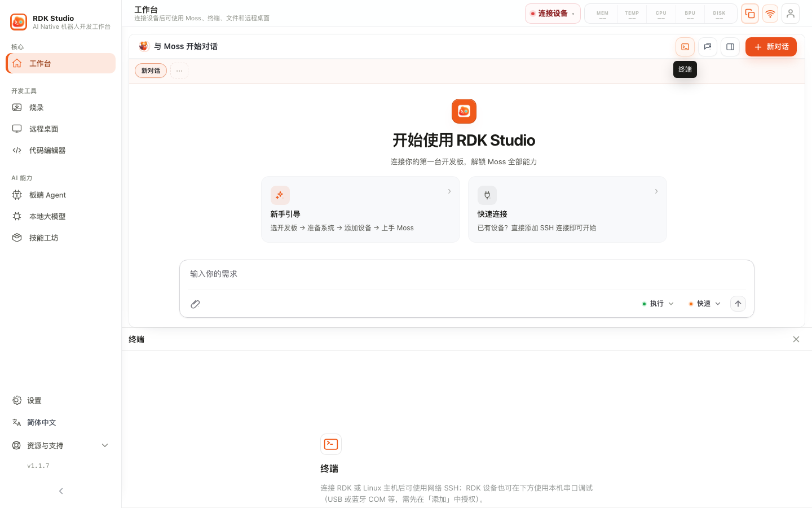
Task: Change language via 简体中文
Action: pyautogui.click(x=61, y=422)
